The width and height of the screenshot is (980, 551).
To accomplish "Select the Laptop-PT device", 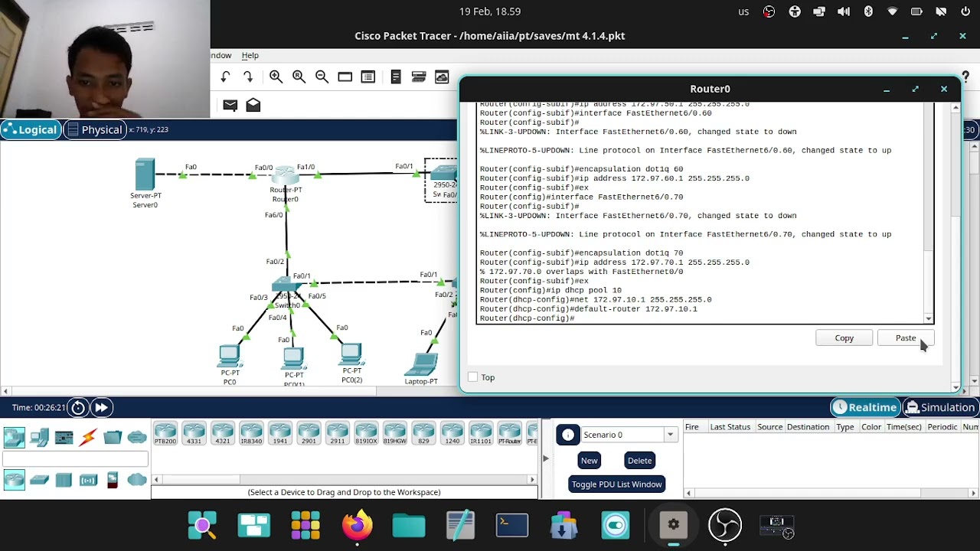I will click(422, 364).
